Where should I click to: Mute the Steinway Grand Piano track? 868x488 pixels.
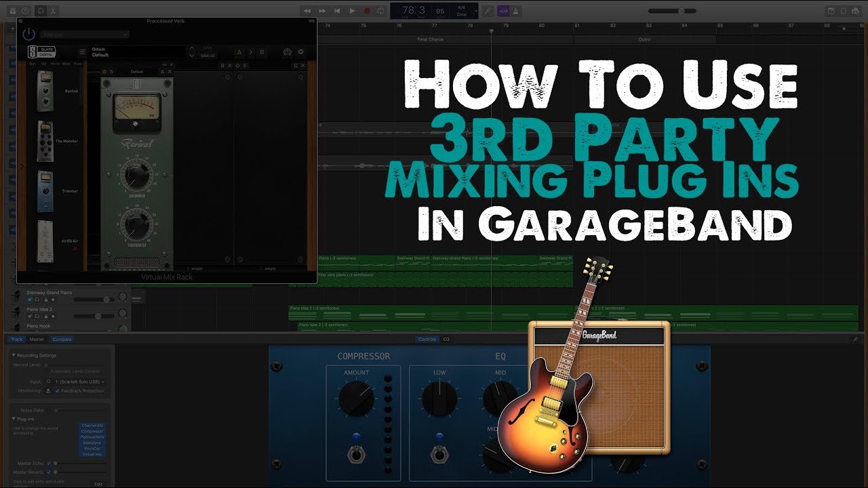coord(30,299)
